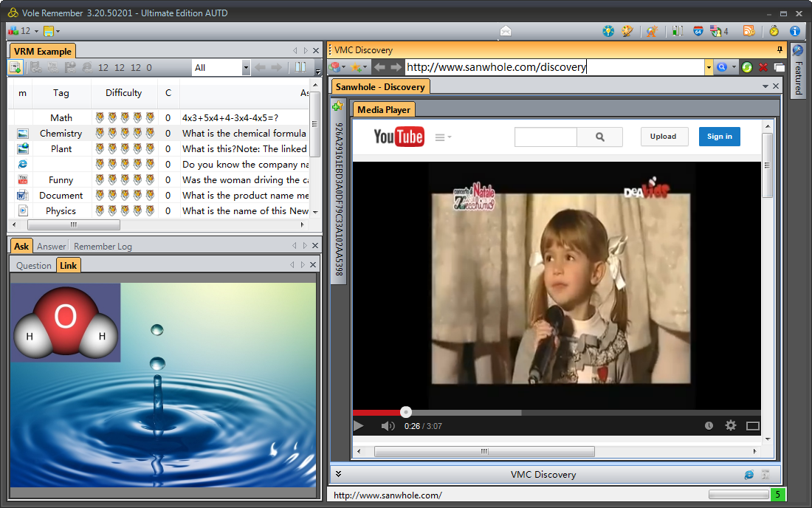The height and width of the screenshot is (508, 812).
Task: Open Sanwhole tab list dropdown arrow
Action: click(x=765, y=86)
